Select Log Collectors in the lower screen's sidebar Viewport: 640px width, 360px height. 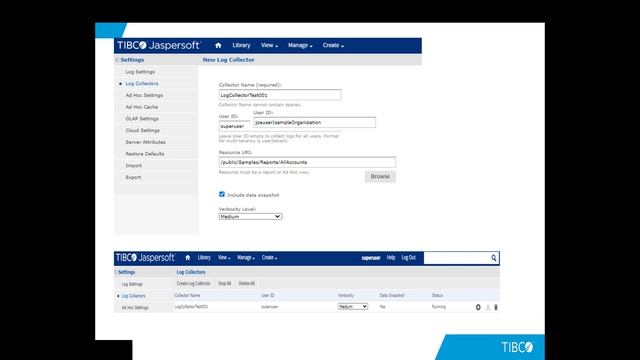coord(133,296)
